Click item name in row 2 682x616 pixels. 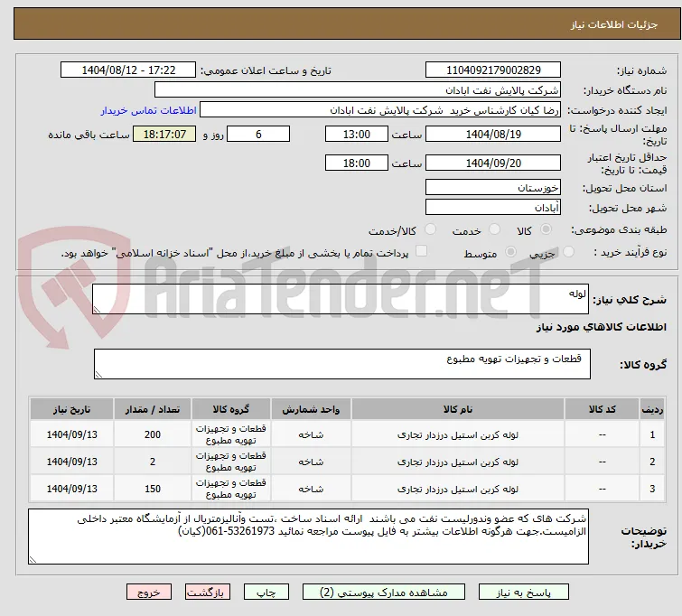[x=458, y=462]
